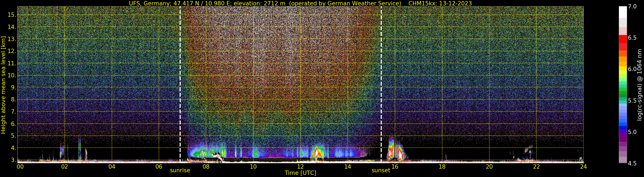Click the time-axis tick label "00"

click(20, 166)
